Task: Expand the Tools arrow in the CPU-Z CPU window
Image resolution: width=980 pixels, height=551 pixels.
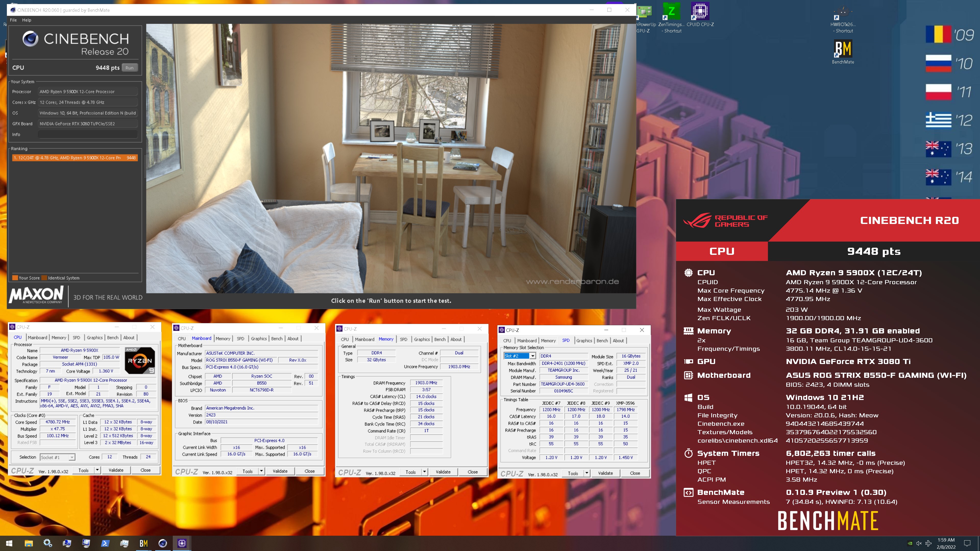Action: coord(97,470)
